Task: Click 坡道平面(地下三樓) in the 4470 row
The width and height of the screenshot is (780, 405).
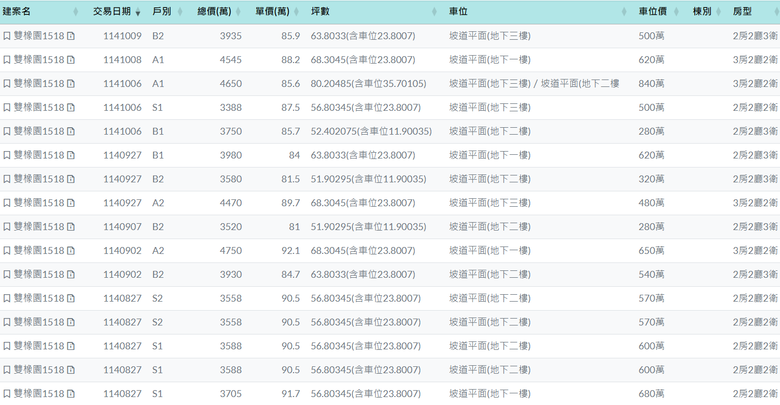Action: coord(489,203)
